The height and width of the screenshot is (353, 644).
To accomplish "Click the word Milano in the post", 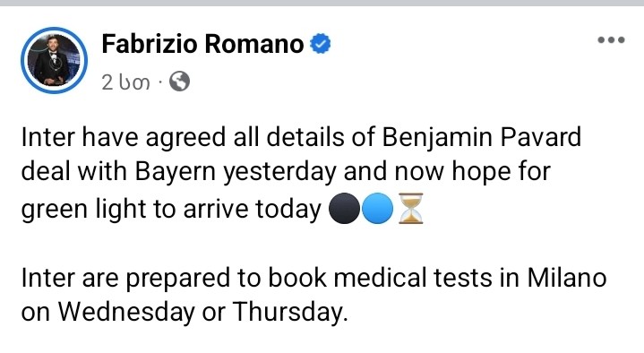I will (567, 278).
